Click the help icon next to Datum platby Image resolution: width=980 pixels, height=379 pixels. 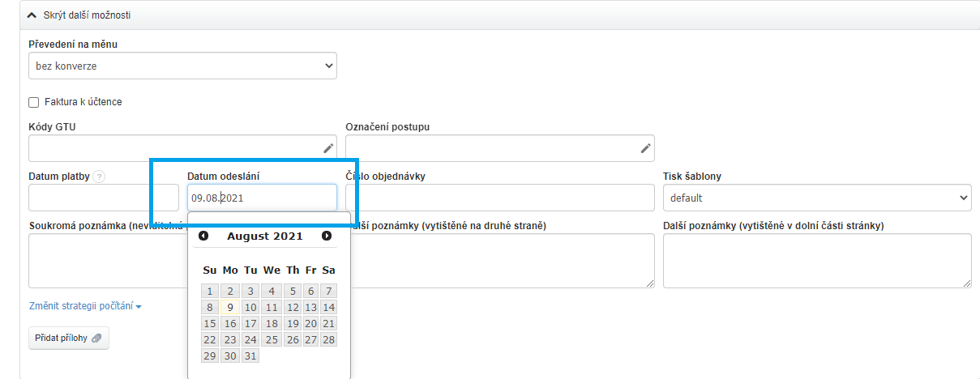point(99,177)
